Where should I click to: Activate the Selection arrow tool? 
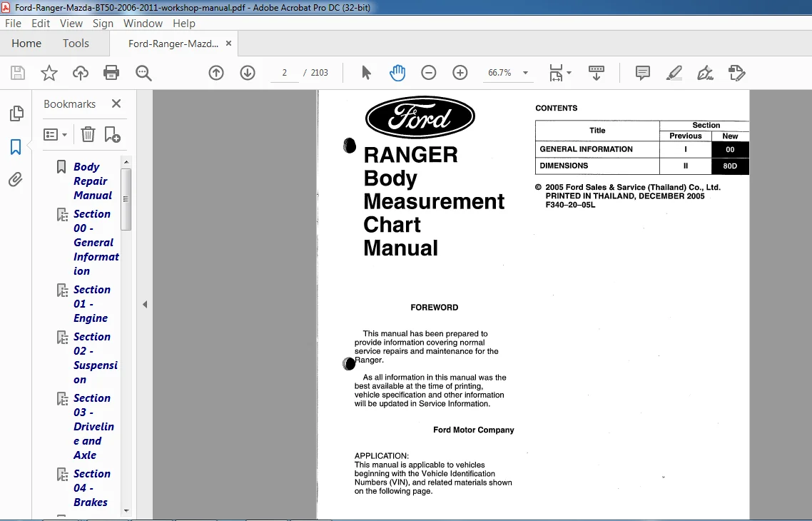[x=366, y=73]
